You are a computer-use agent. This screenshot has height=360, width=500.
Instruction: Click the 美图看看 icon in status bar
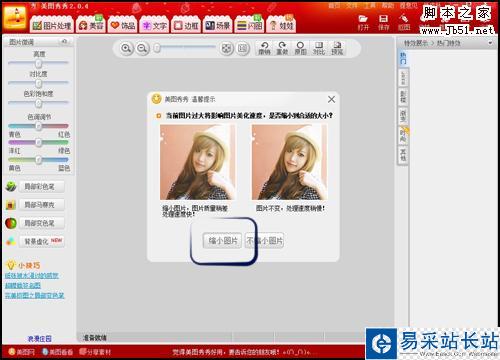[45, 352]
